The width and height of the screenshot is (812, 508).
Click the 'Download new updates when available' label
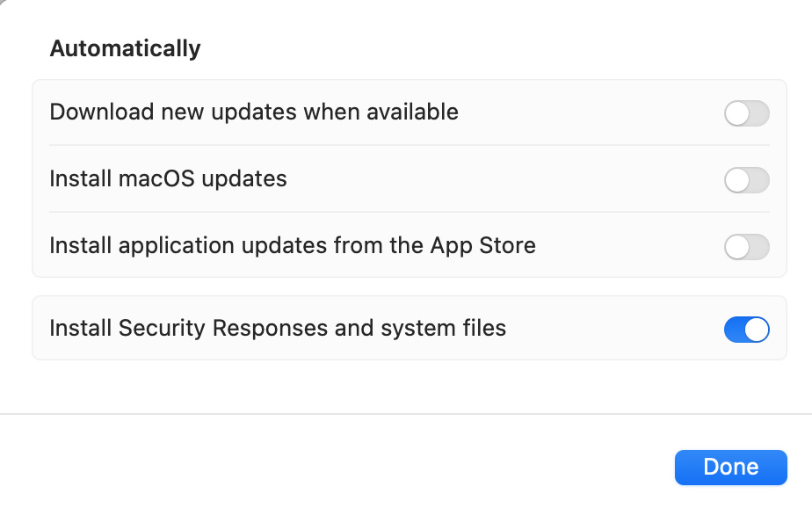tap(254, 112)
